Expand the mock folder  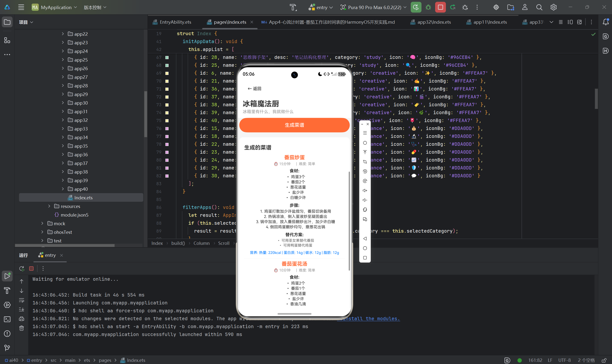42,224
